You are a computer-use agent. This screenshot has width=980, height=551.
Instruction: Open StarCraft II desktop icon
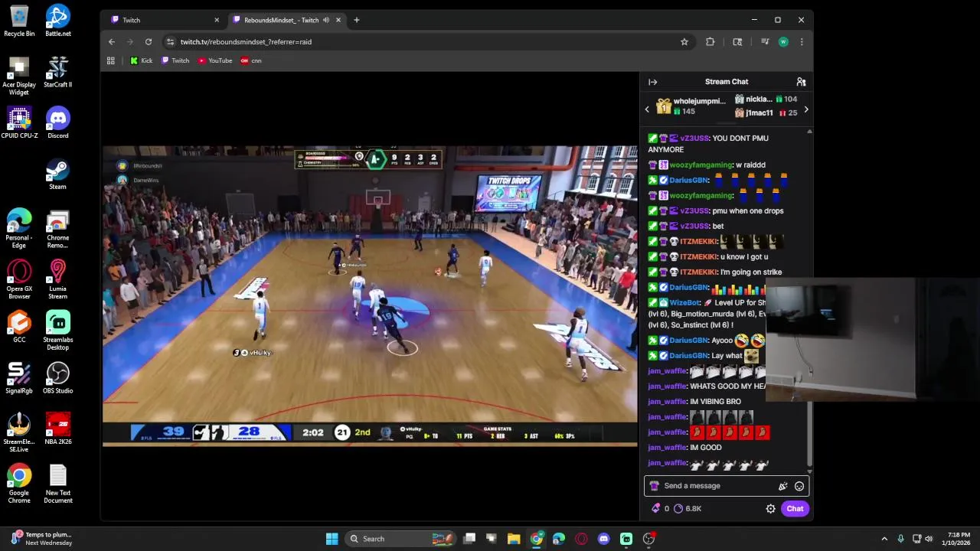[x=58, y=73]
